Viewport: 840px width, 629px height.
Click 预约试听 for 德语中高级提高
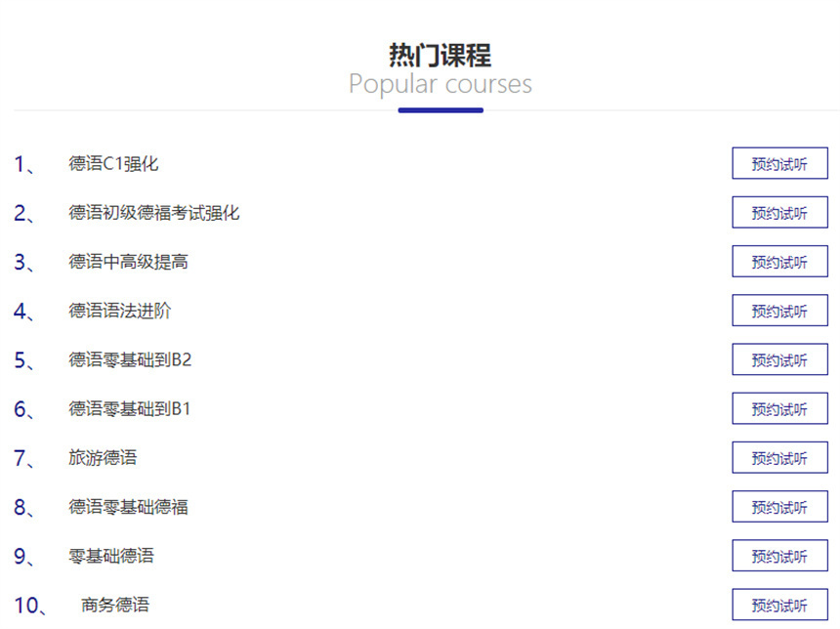point(779,261)
